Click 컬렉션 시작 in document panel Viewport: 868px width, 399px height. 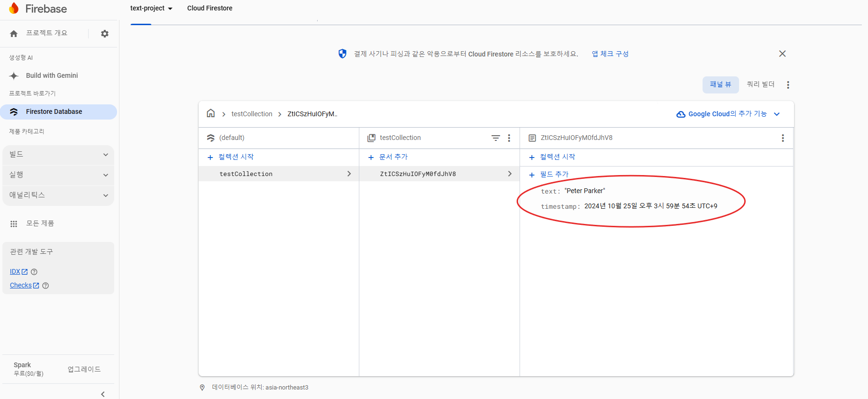(x=552, y=157)
